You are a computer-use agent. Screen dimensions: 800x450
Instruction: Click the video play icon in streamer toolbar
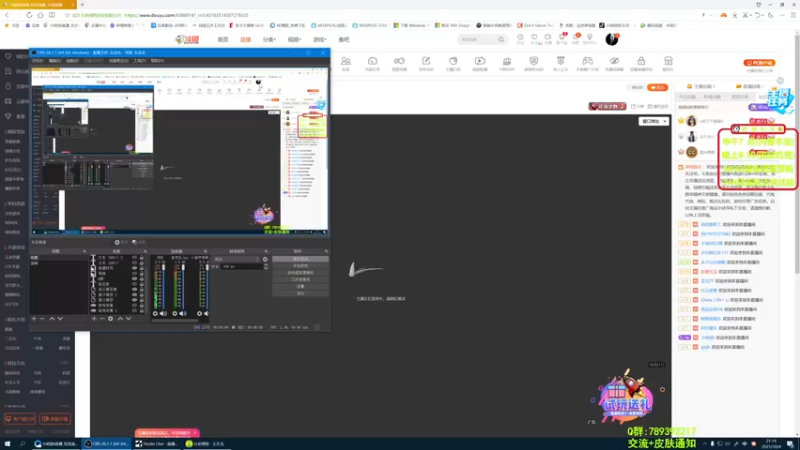(480, 61)
